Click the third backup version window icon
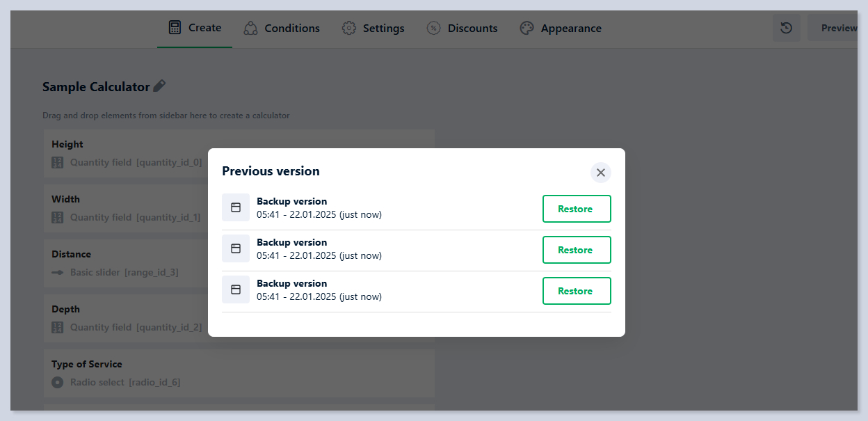Screen dimensions: 868x421 [x=236, y=289]
